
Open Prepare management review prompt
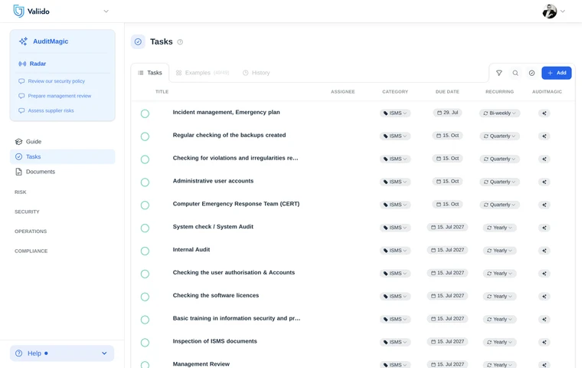[x=59, y=96]
